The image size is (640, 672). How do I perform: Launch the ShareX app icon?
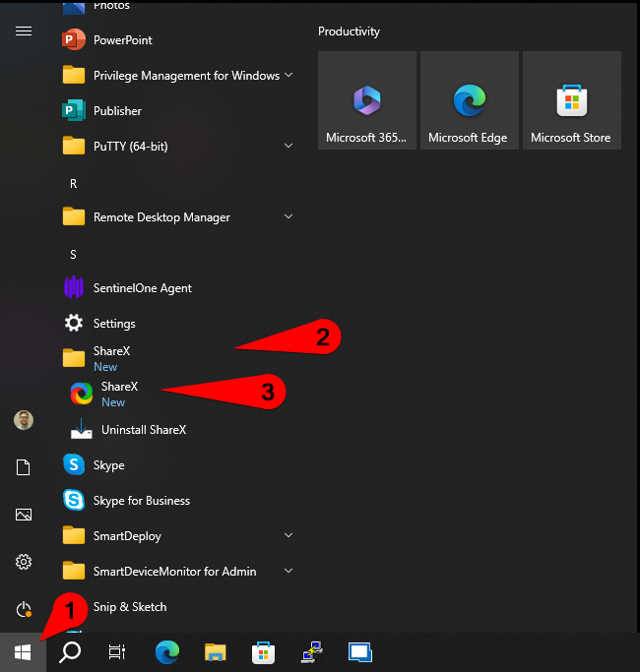click(x=81, y=394)
